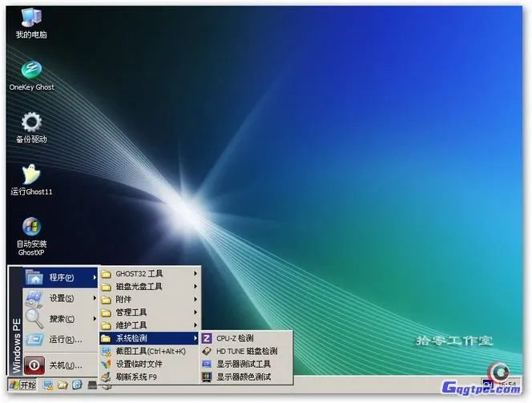Image resolution: width=532 pixels, height=403 pixels.
Task: Click 关机(U)... shutdown entry
Action: click(60, 365)
